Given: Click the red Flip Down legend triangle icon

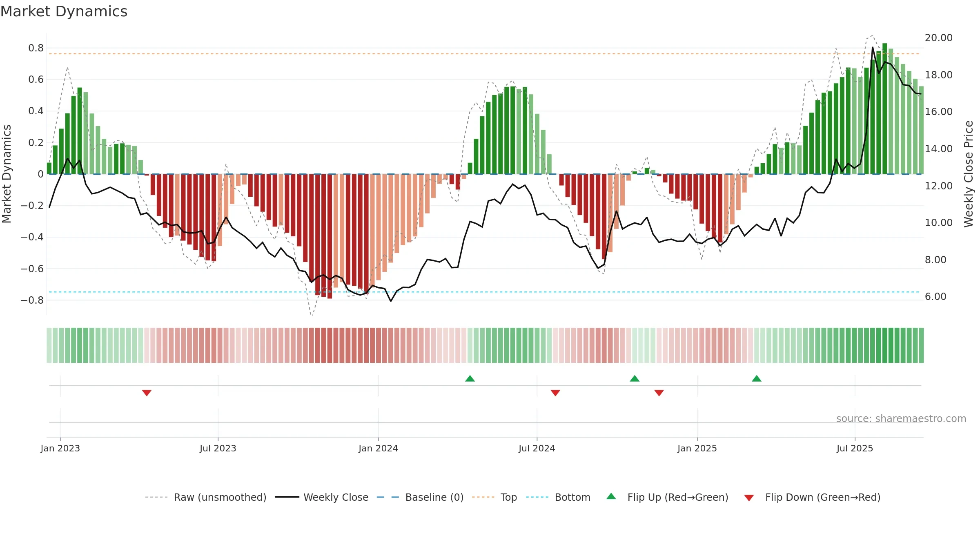Looking at the screenshot, I should click(749, 498).
